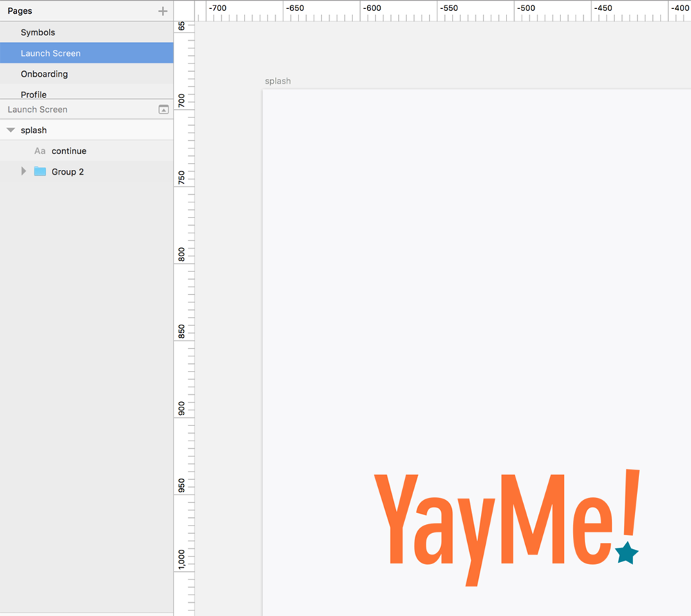Select the YayMe! logo on canvas

[x=507, y=528]
